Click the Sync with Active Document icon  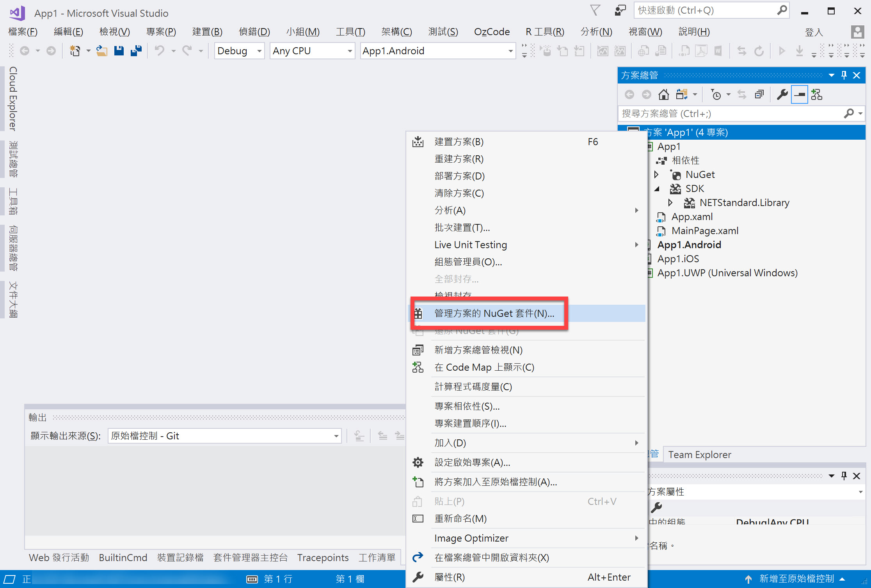(x=741, y=94)
